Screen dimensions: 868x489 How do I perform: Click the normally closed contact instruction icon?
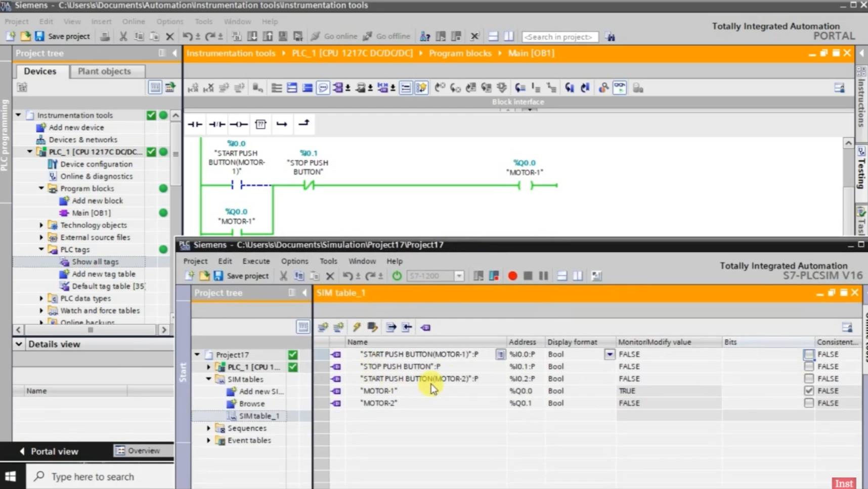click(217, 124)
